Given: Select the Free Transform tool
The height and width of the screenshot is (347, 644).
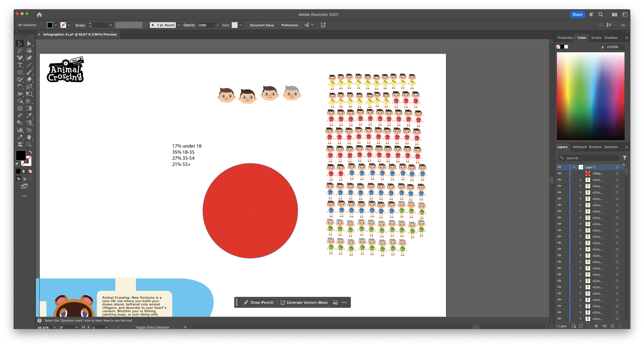Looking at the screenshot, I should 29,94.
